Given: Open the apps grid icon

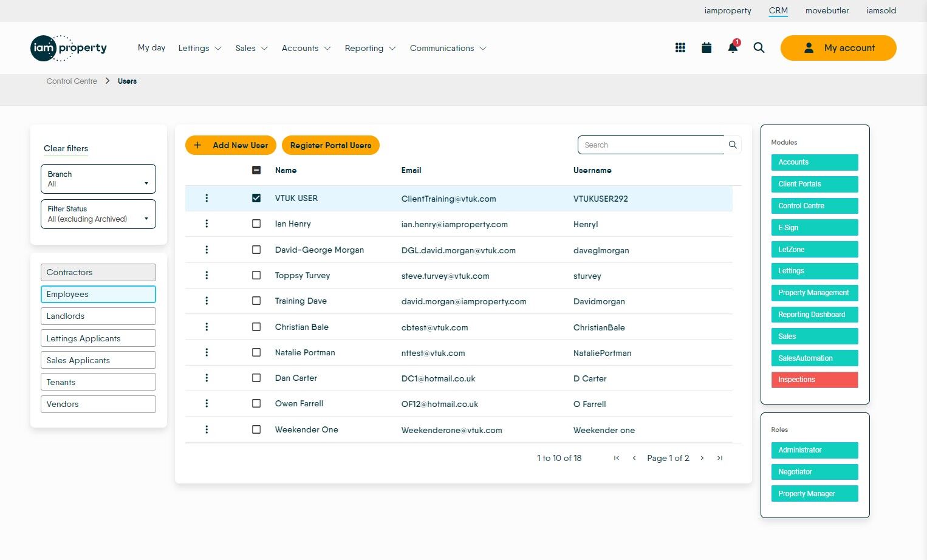Looking at the screenshot, I should 680,48.
